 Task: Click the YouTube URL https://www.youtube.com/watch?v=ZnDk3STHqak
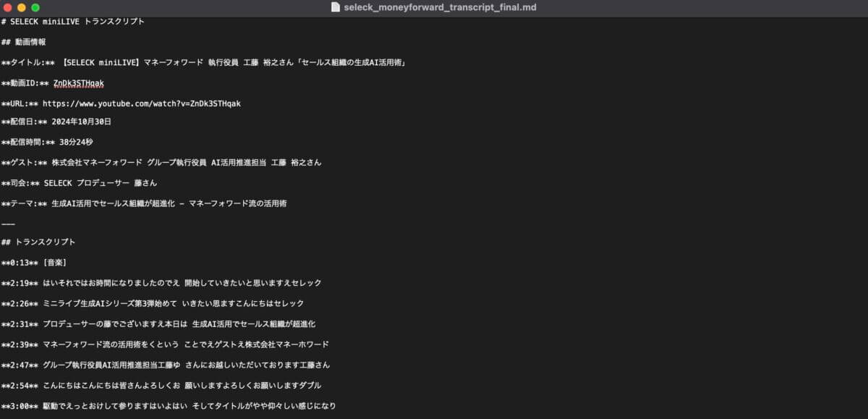click(x=142, y=103)
